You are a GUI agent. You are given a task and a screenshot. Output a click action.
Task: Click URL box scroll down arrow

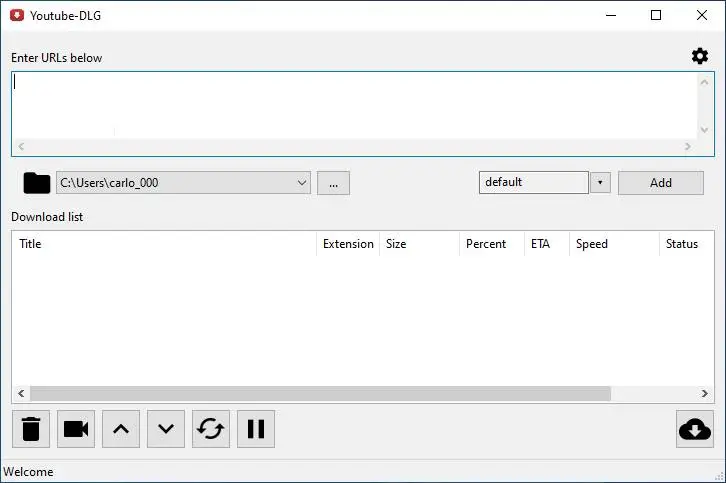click(x=705, y=130)
